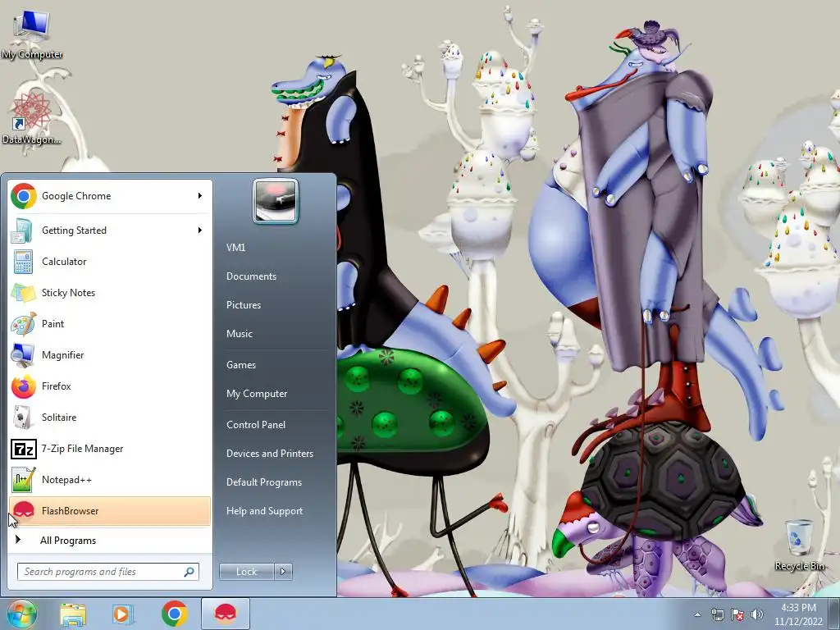Open Firefox from the Start menu
The height and width of the screenshot is (630, 840).
pyautogui.click(x=110, y=386)
